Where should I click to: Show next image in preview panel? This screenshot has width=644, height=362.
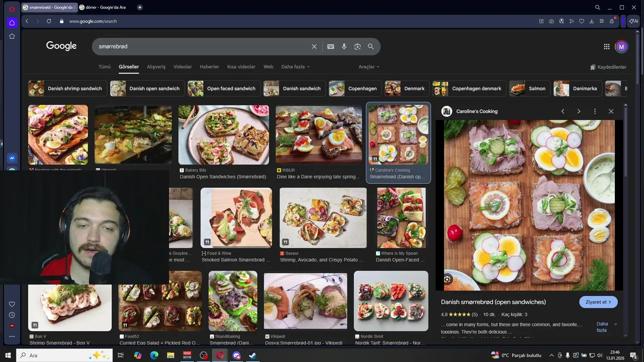(x=579, y=111)
